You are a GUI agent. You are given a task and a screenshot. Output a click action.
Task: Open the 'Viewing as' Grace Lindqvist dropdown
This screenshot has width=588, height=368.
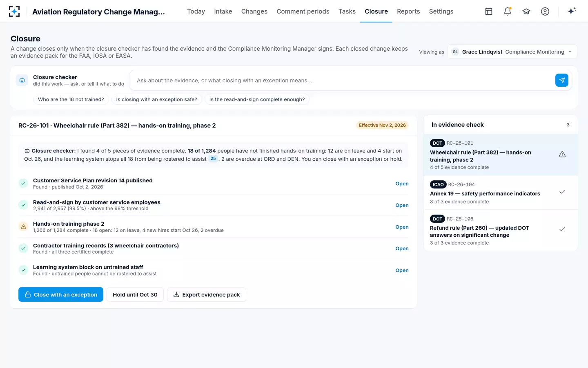pos(512,52)
